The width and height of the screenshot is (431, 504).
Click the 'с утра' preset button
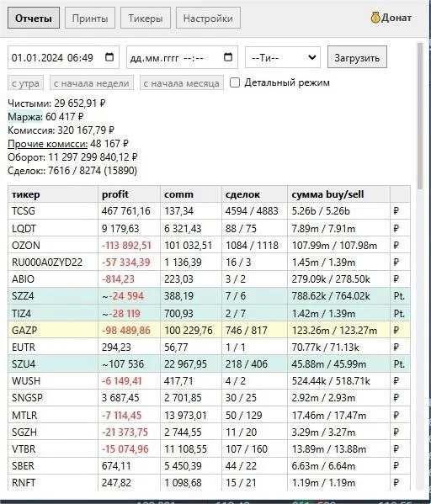click(x=25, y=83)
